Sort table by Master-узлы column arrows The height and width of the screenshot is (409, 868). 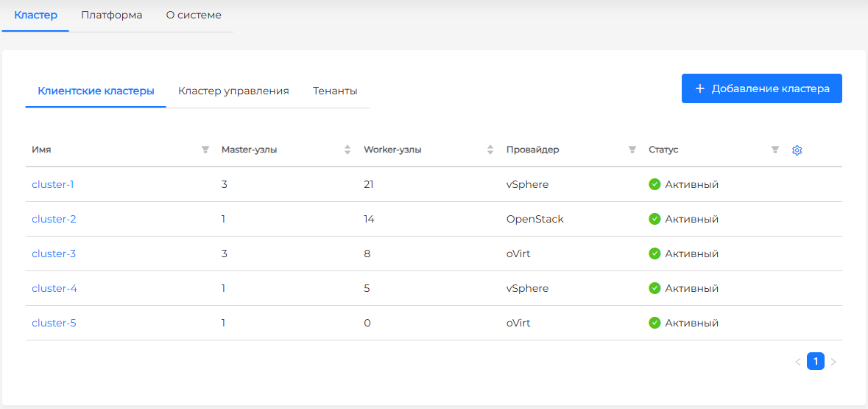347,150
